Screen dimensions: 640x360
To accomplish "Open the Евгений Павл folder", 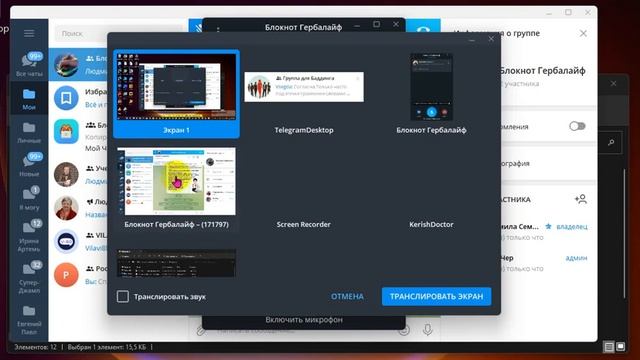I will coord(29,320).
